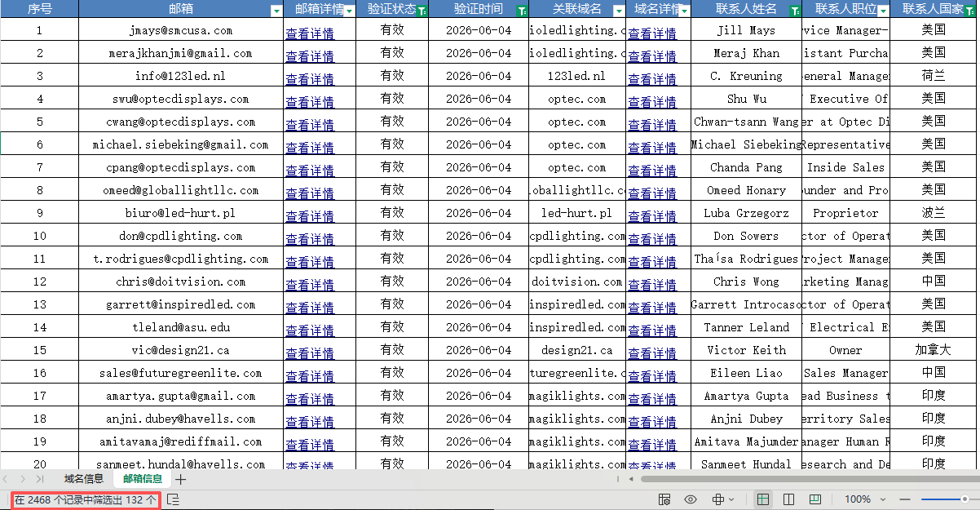Switch to page break preview icon
Image resolution: width=980 pixels, height=510 pixels.
[815, 499]
